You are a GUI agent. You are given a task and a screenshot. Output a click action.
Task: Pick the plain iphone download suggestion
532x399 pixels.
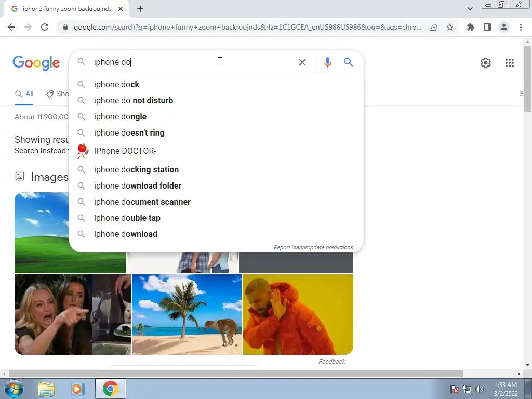pyautogui.click(x=216, y=234)
